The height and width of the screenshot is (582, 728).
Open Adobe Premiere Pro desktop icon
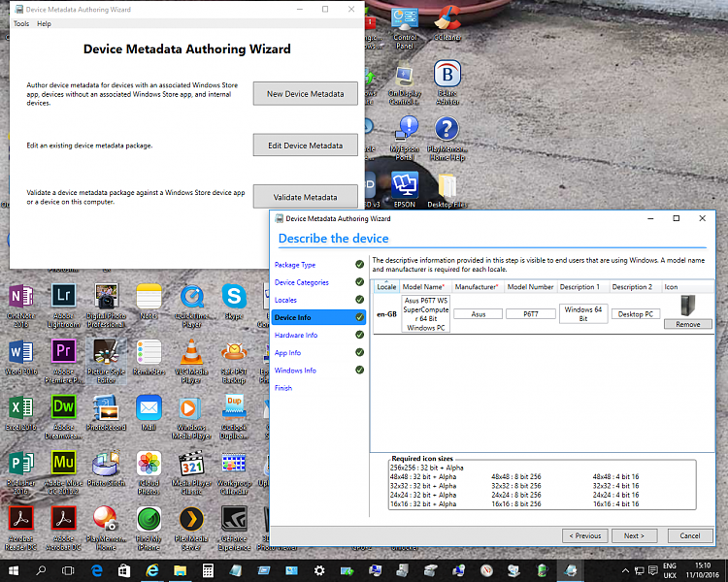[x=64, y=362]
